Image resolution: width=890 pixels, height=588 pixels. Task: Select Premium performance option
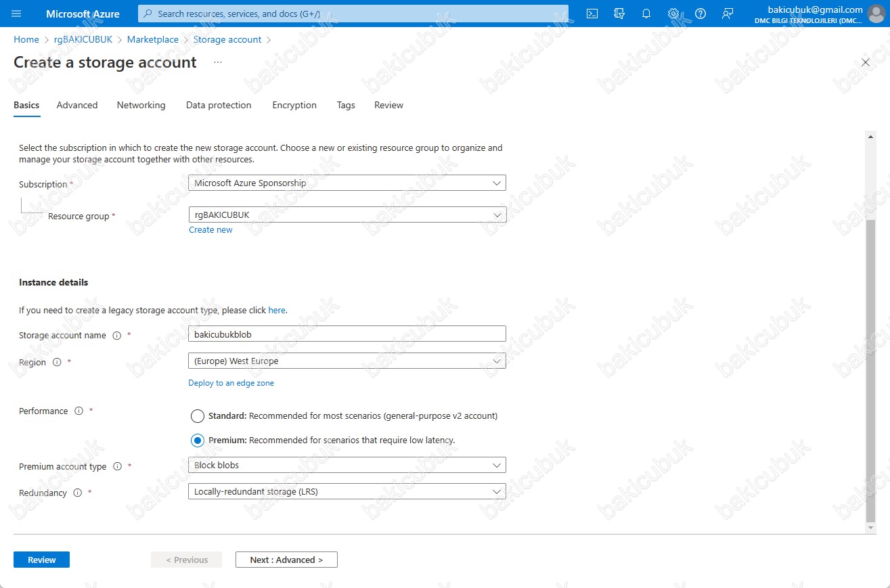coord(198,440)
